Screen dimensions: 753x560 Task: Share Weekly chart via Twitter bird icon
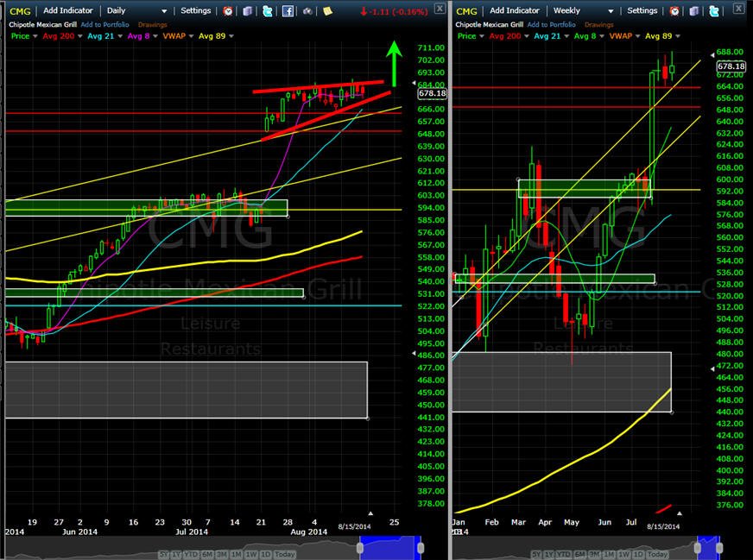714,11
